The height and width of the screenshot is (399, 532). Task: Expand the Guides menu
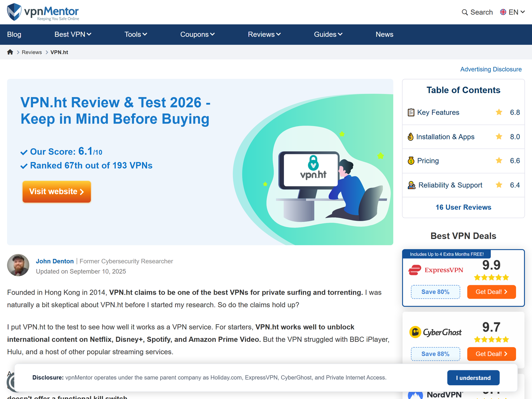click(x=328, y=35)
